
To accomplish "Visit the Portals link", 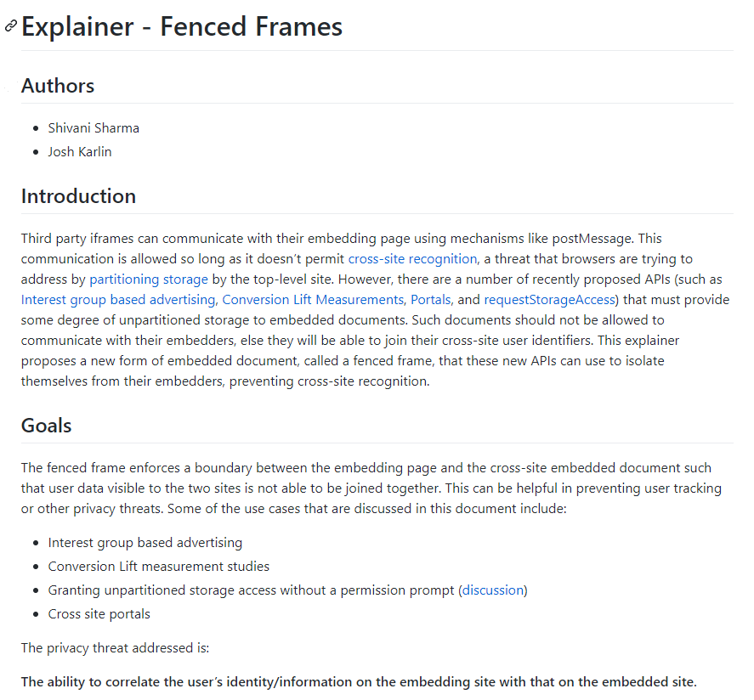I will pyautogui.click(x=431, y=300).
